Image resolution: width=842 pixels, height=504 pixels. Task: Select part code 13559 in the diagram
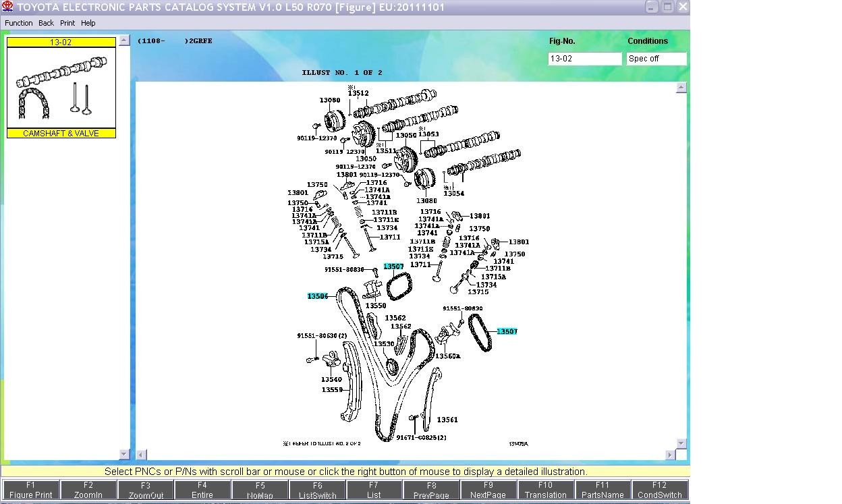point(331,390)
